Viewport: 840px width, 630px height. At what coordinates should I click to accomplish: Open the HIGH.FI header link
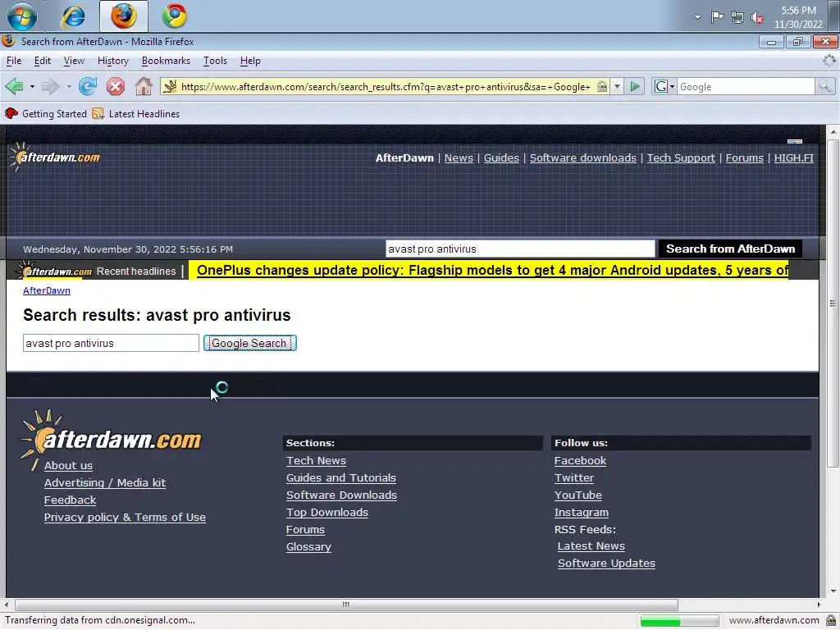pos(793,157)
